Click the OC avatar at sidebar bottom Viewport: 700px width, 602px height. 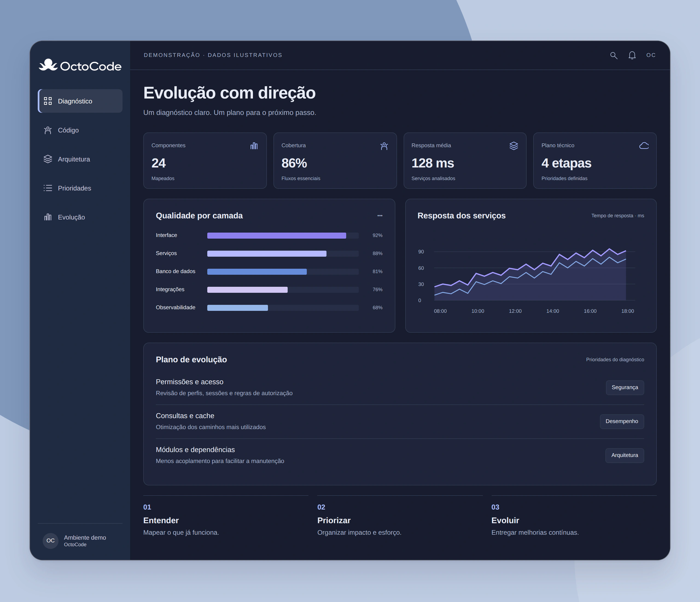[x=50, y=540]
